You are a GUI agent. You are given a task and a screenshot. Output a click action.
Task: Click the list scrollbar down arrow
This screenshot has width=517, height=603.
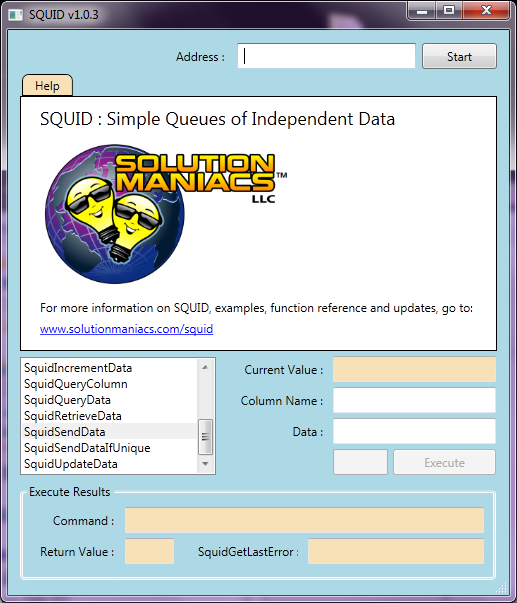tap(205, 464)
